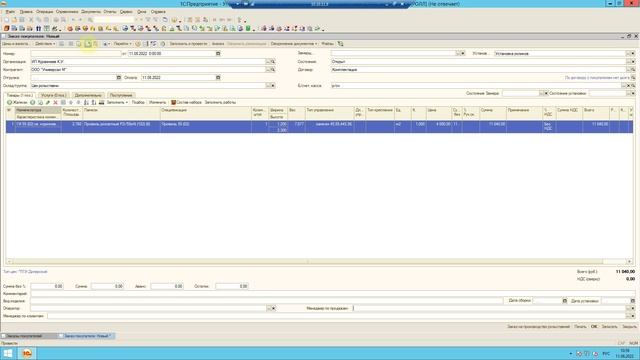
Task: Click selection button for Склад/группа field
Action: tap(268, 86)
